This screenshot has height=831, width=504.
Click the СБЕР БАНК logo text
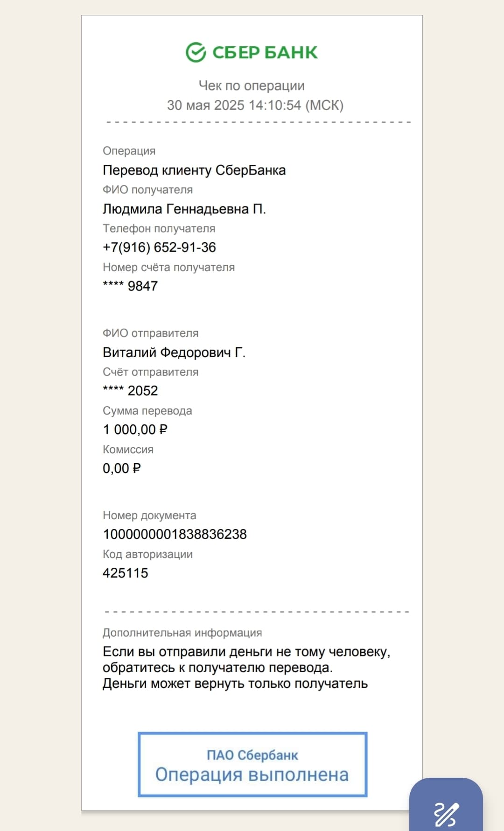[265, 52]
